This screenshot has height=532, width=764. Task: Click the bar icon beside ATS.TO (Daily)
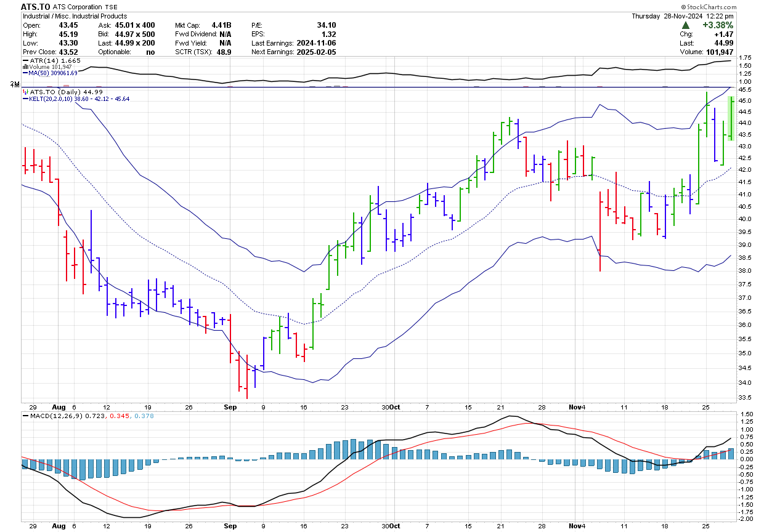pos(25,92)
